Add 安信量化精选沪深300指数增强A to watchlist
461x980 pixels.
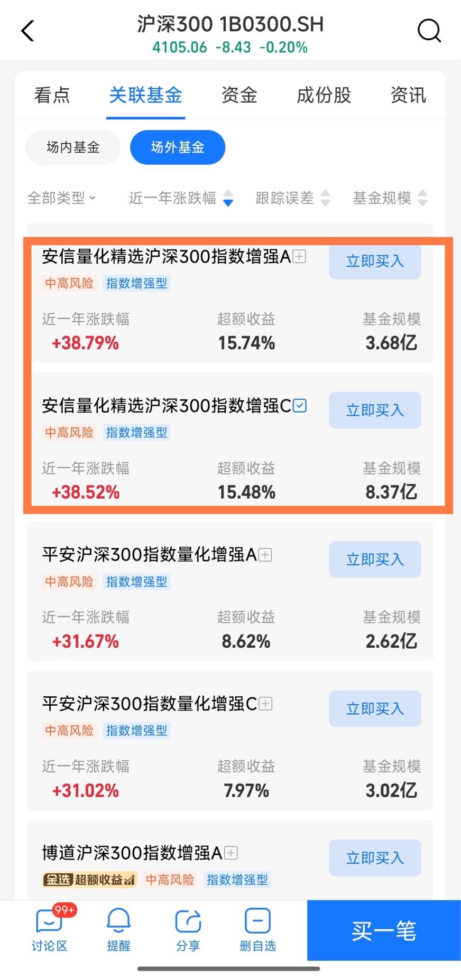[x=300, y=256]
